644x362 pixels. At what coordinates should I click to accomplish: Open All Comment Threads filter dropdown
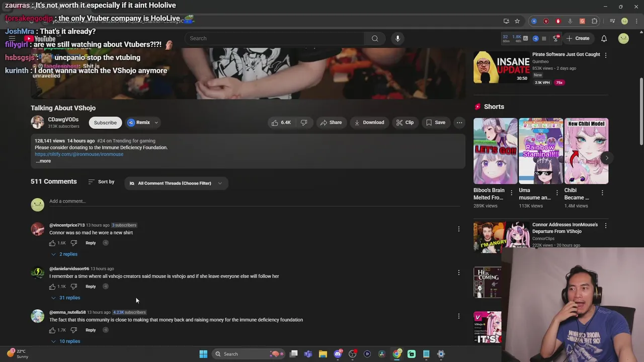pos(176,183)
